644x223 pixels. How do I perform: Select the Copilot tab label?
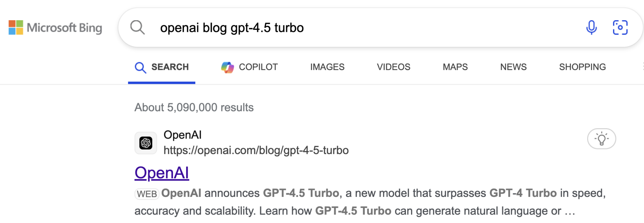pyautogui.click(x=258, y=67)
